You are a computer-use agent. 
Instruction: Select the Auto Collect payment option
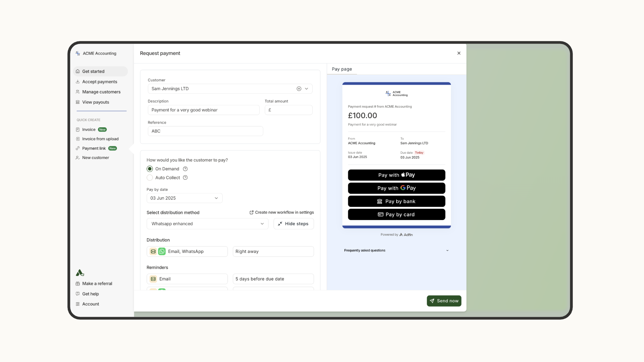[150, 177]
